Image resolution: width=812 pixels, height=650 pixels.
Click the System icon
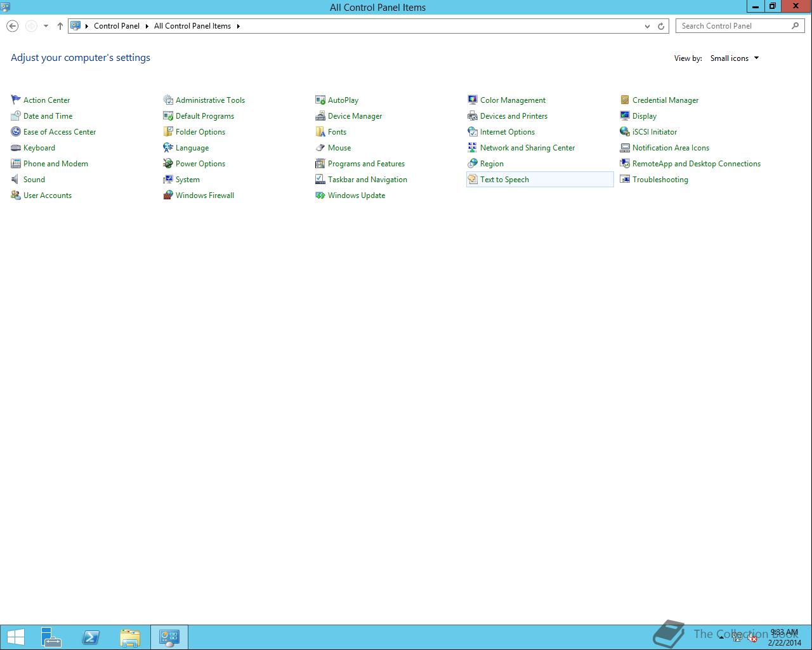coord(168,179)
